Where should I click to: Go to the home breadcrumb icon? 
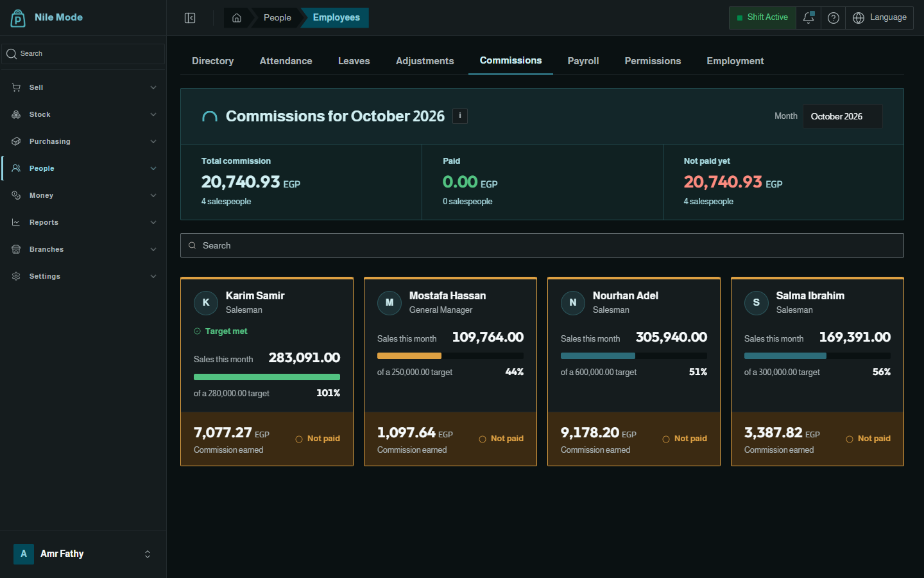[237, 18]
